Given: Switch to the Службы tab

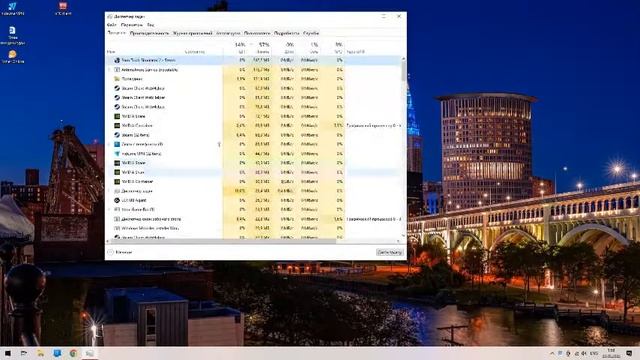Looking at the screenshot, I should point(311,33).
